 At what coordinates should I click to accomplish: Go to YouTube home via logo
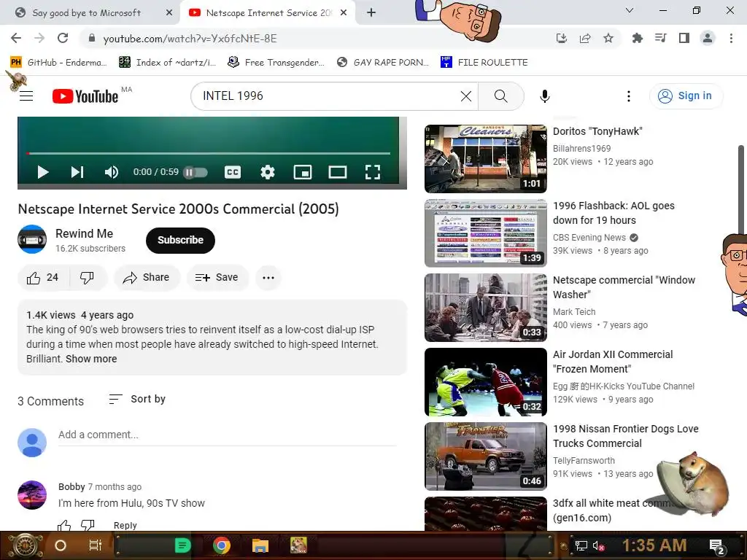tap(85, 96)
